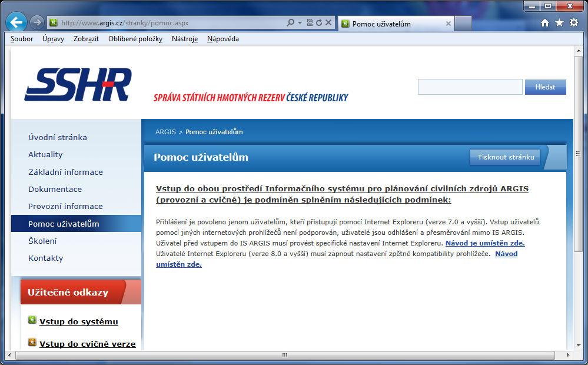Open the Zobrazit menu
Viewport: 588px width, 365px height.
tap(87, 39)
